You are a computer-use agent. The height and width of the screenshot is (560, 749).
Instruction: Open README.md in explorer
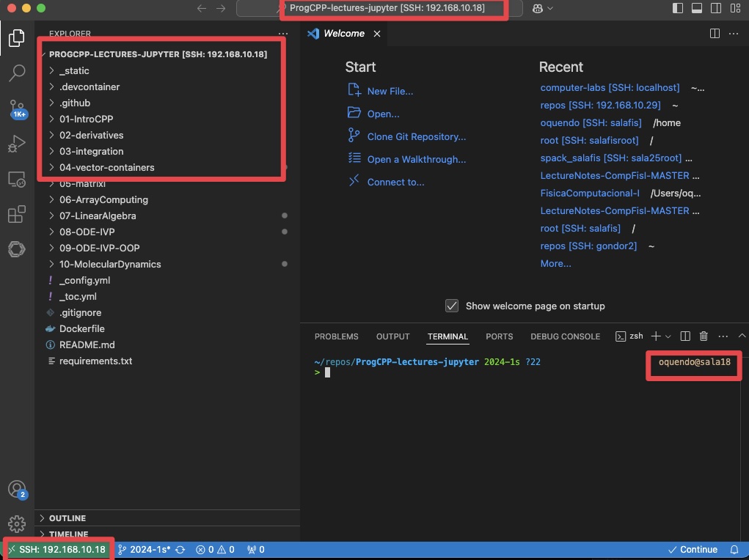pyautogui.click(x=167, y=345)
